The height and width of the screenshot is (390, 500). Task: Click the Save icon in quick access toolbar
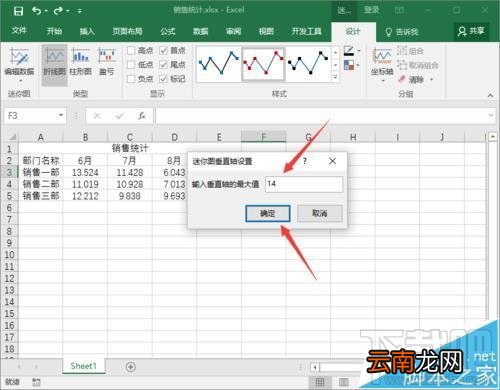point(18,11)
